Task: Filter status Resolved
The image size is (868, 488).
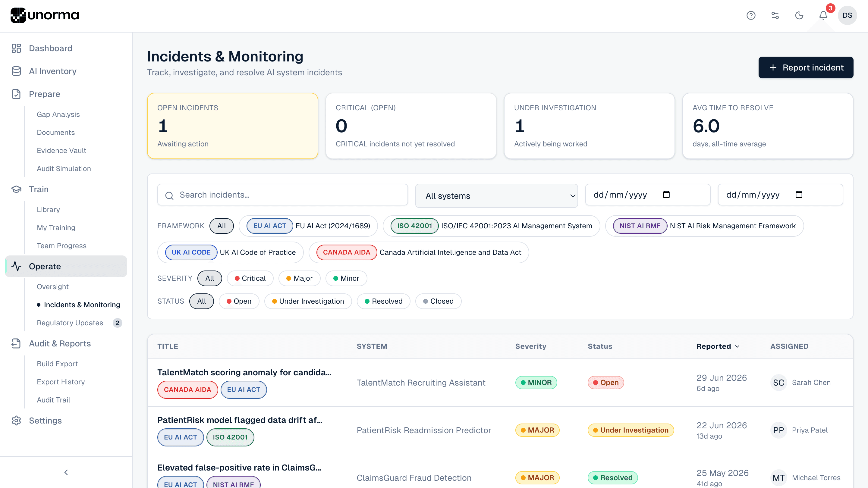Action: pos(383,301)
